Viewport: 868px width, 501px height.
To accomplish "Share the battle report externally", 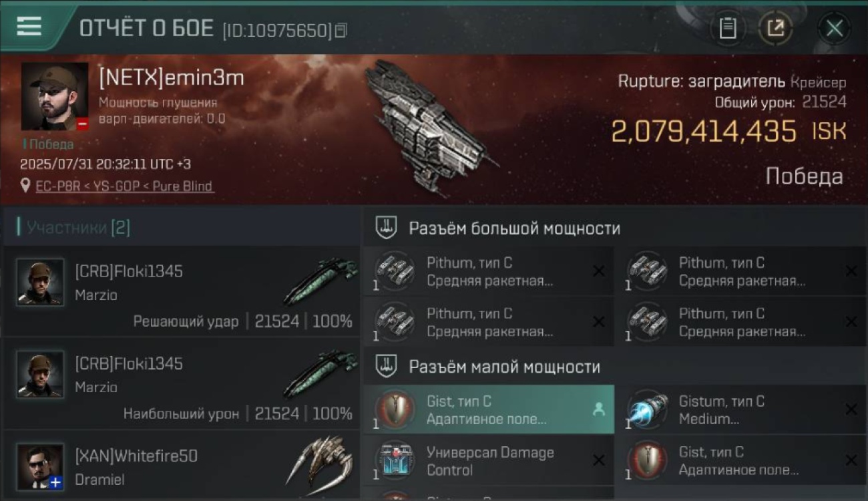I will pyautogui.click(x=775, y=28).
